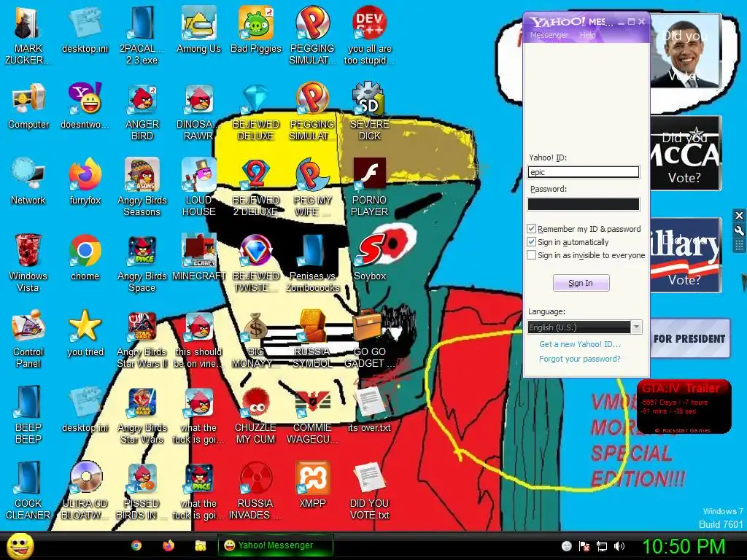Open the smiley face Start button
The image size is (747, 560).
(x=20, y=545)
